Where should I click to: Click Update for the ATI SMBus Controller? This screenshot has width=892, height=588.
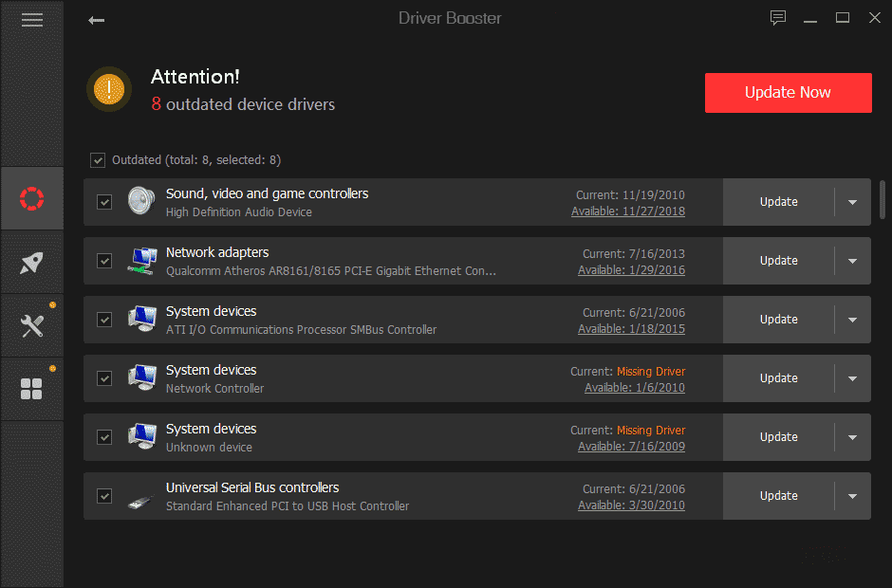[x=778, y=320]
